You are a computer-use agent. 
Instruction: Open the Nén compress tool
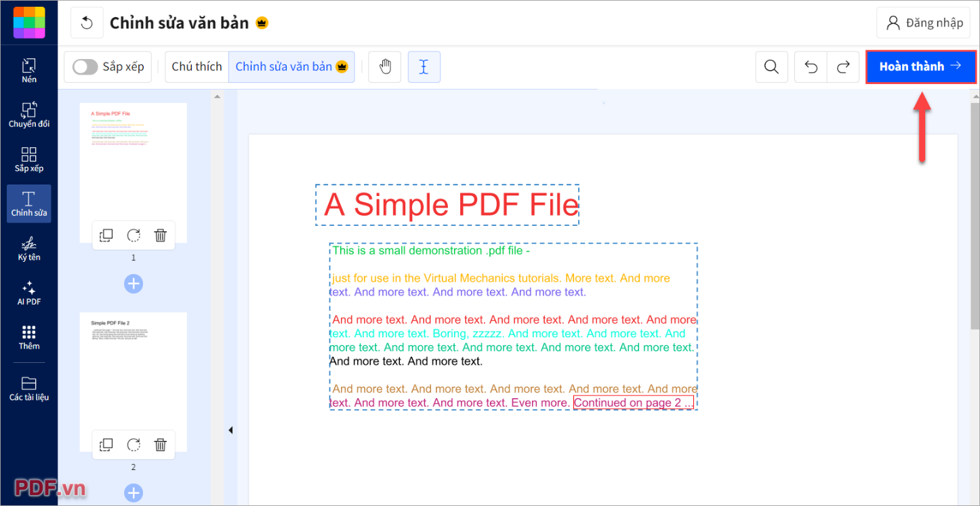29,71
